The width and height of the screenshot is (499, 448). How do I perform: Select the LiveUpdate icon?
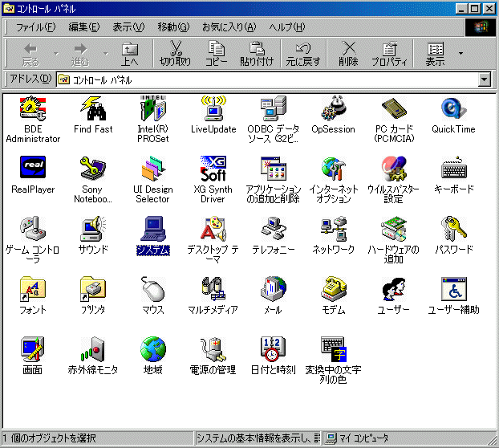213,108
